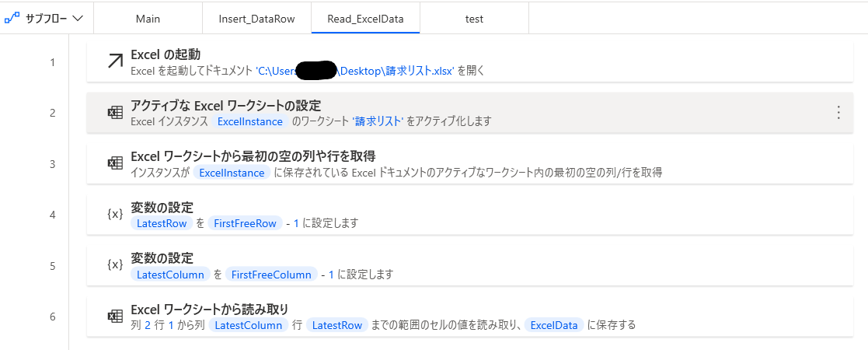
Task: Open the test tab
Action: point(474,19)
